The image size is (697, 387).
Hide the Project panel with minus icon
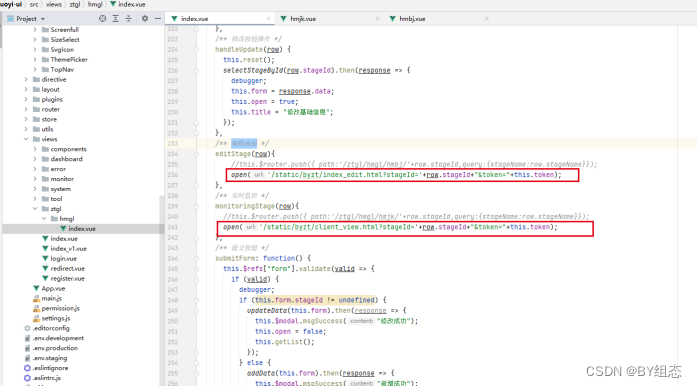pos(158,19)
